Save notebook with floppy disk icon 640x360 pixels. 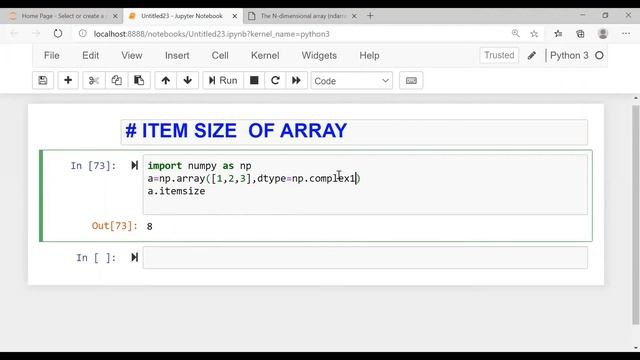coord(43,80)
